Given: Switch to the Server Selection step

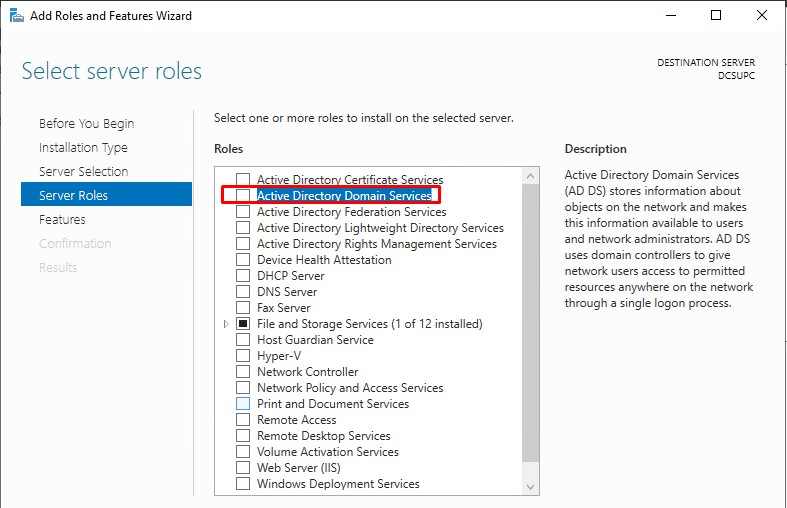Looking at the screenshot, I should pyautogui.click(x=83, y=172).
